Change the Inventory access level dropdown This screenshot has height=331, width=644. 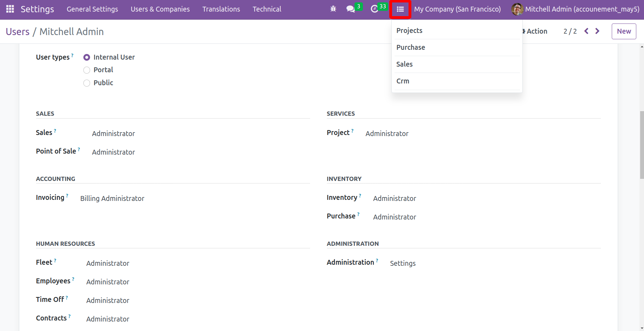pyautogui.click(x=395, y=198)
